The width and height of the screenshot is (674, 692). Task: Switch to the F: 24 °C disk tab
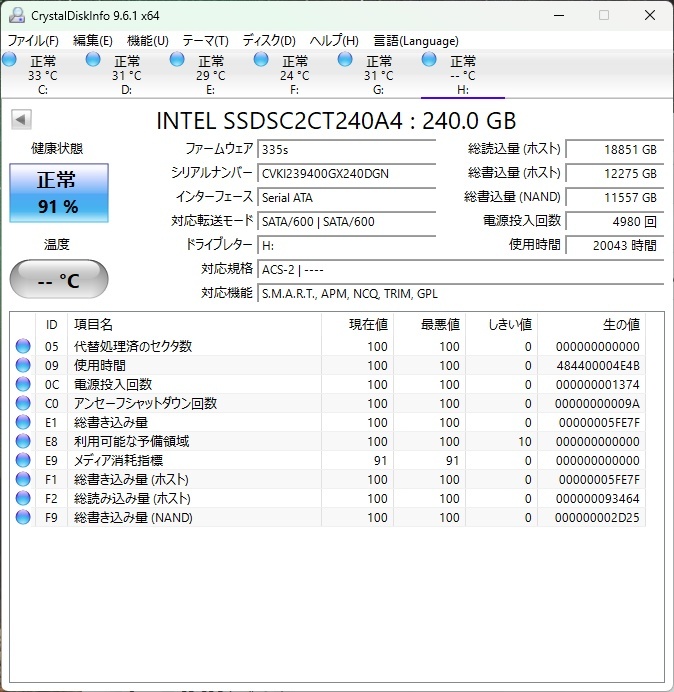294,75
